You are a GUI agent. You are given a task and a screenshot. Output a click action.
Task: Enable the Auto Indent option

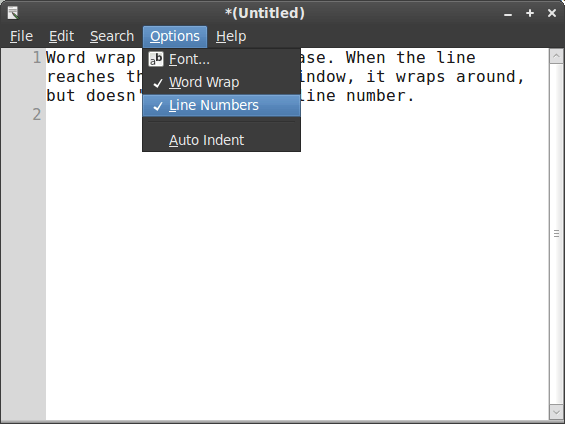tap(221, 140)
